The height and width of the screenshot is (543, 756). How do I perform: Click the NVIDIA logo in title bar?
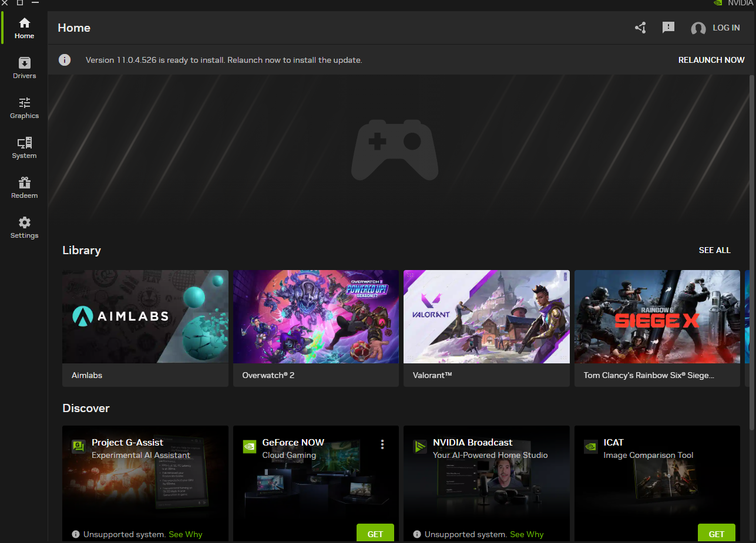click(718, 3)
